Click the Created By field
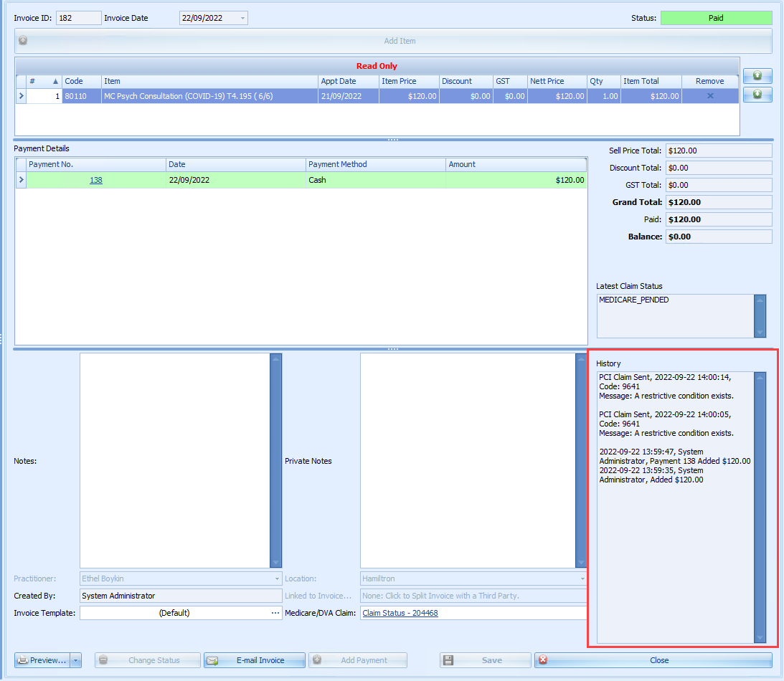Viewport: 784px width, 681px height. [x=181, y=596]
